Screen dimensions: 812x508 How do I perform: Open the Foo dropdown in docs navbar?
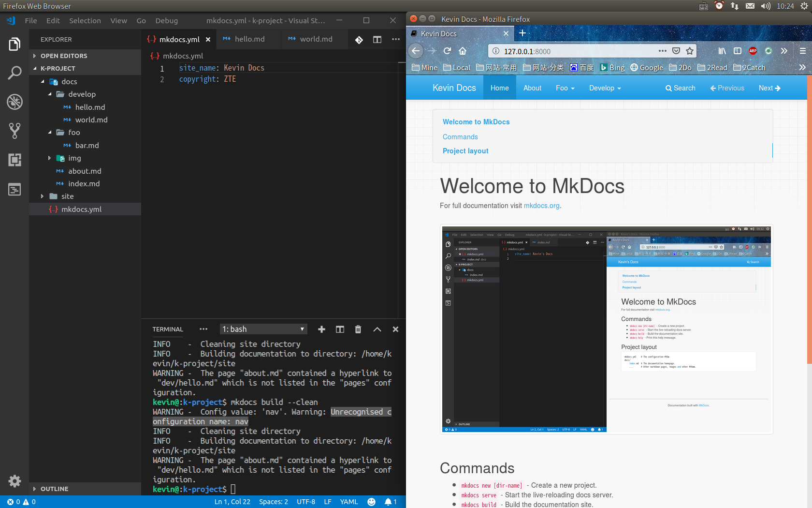click(565, 88)
